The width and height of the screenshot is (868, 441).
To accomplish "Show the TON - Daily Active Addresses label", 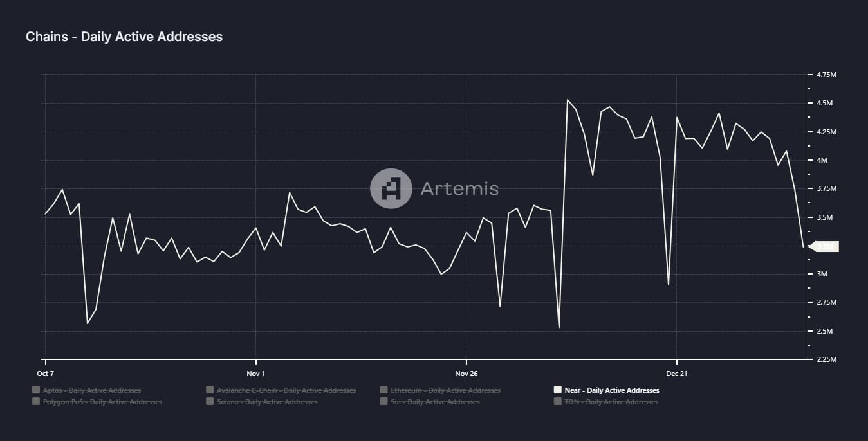I will point(611,402).
